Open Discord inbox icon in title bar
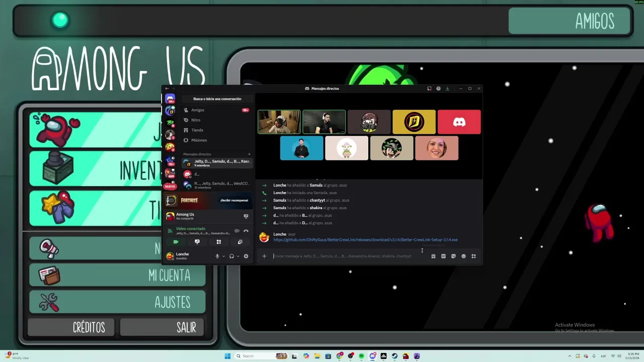This screenshot has width=644, height=362. coord(429,88)
